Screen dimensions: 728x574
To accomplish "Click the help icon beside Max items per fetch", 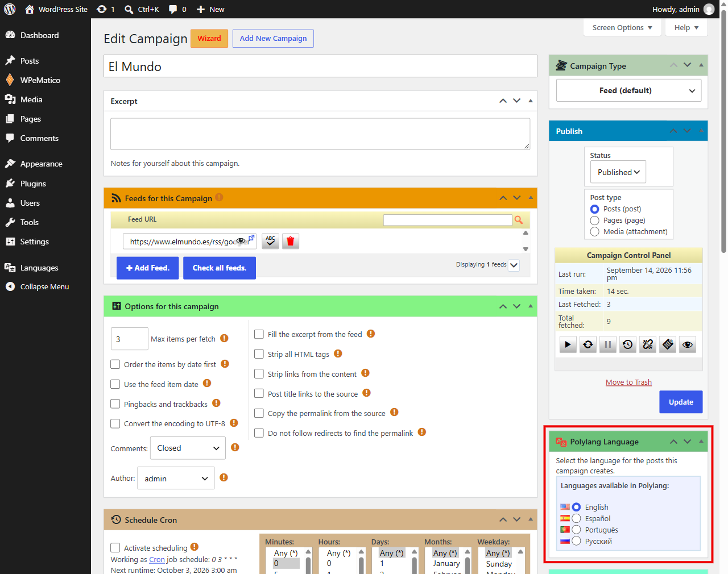I will [x=224, y=338].
